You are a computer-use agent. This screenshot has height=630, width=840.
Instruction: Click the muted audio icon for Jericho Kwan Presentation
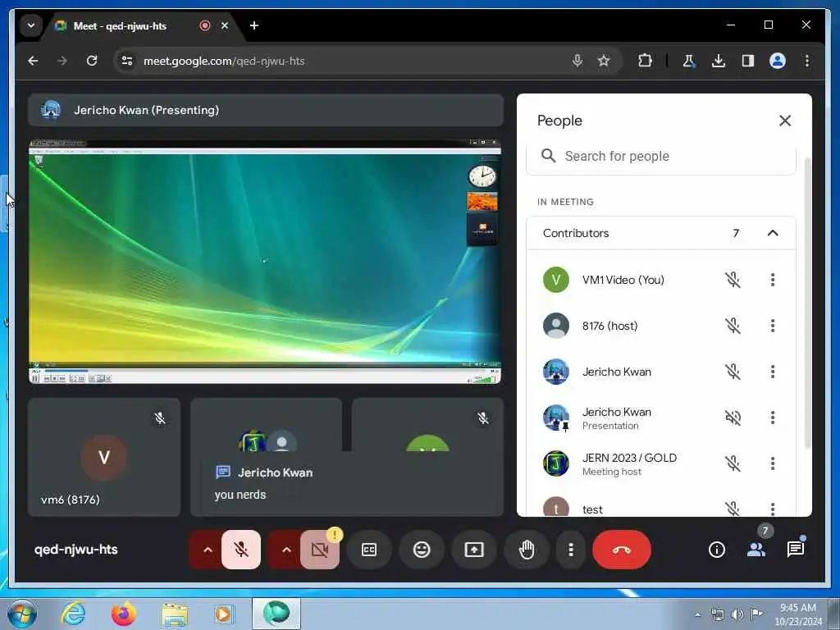(733, 418)
